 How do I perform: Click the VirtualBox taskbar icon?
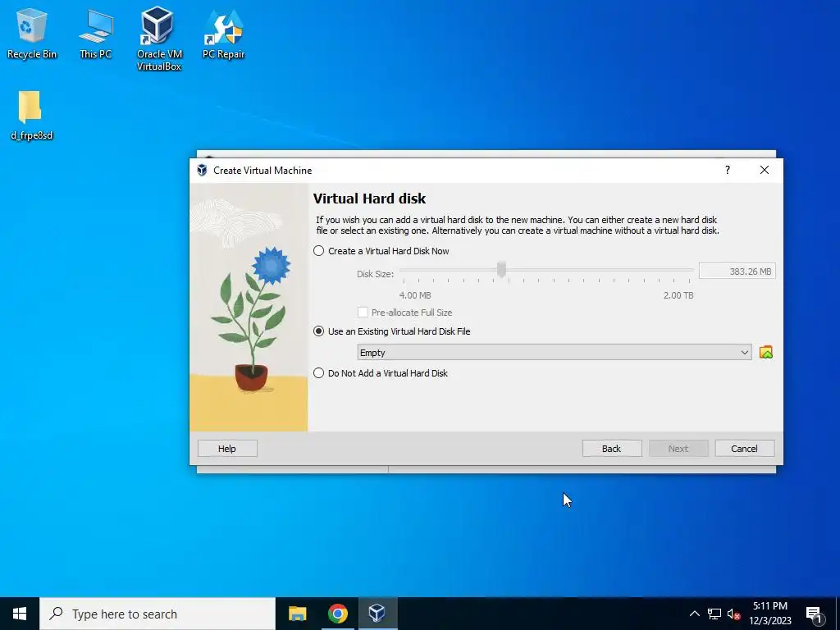click(x=377, y=614)
